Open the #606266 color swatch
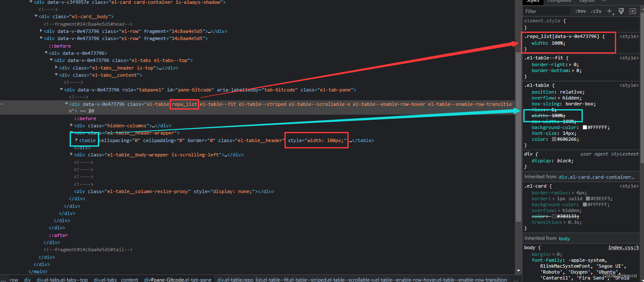The image size is (644, 282). click(555, 139)
